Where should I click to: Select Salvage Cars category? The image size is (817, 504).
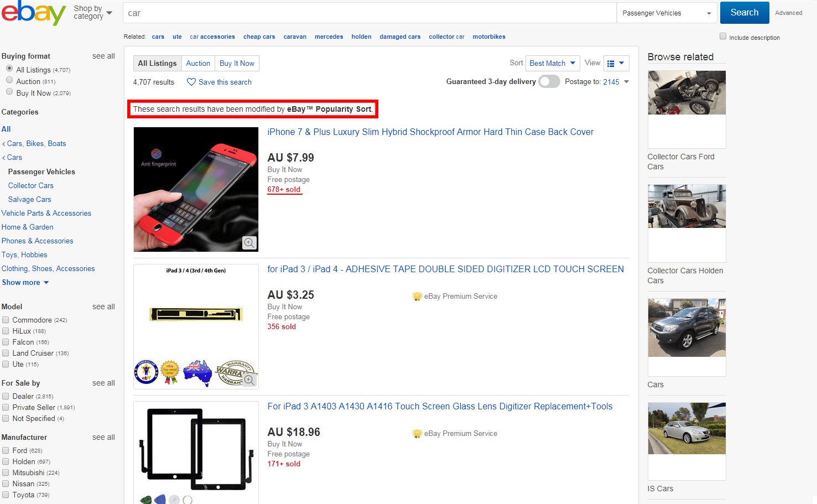pos(29,199)
